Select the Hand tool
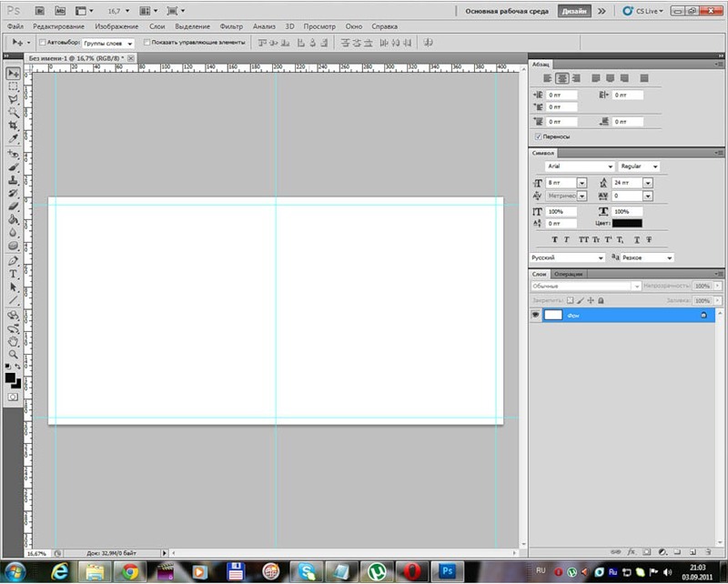The height and width of the screenshot is (584, 728). click(13, 341)
